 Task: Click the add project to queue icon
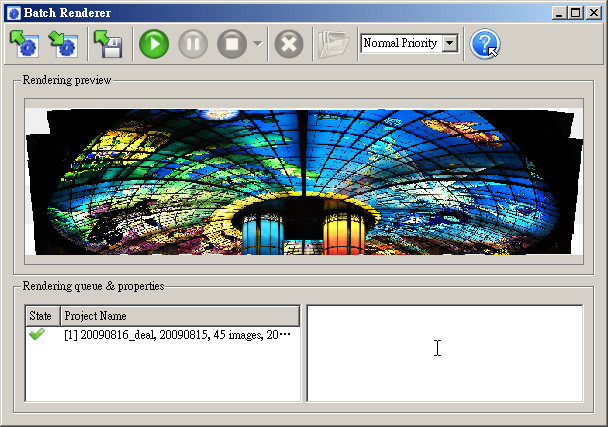(24, 44)
